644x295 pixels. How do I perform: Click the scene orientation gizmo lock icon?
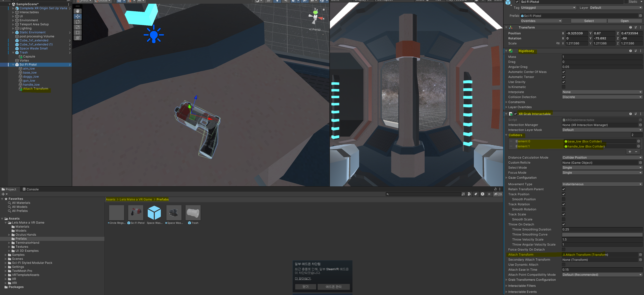click(x=324, y=10)
